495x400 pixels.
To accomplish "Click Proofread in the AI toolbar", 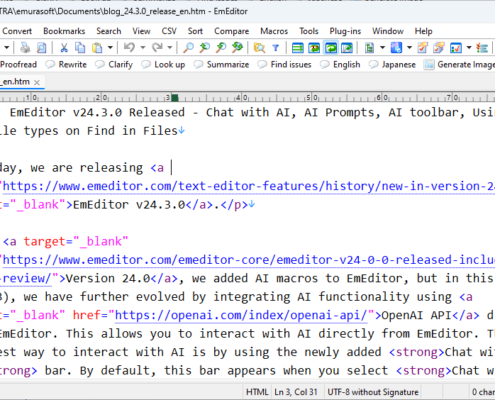I will [18, 64].
